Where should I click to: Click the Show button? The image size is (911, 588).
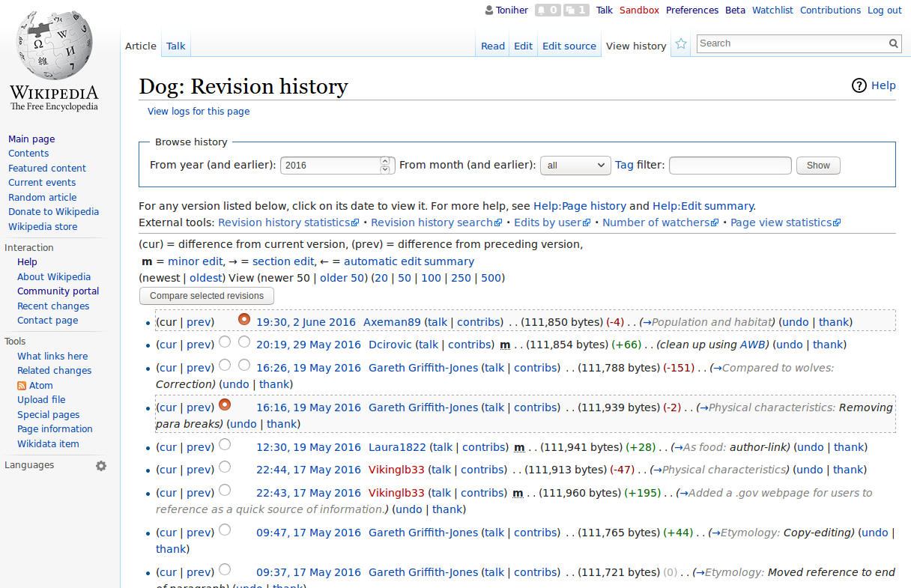(x=818, y=166)
